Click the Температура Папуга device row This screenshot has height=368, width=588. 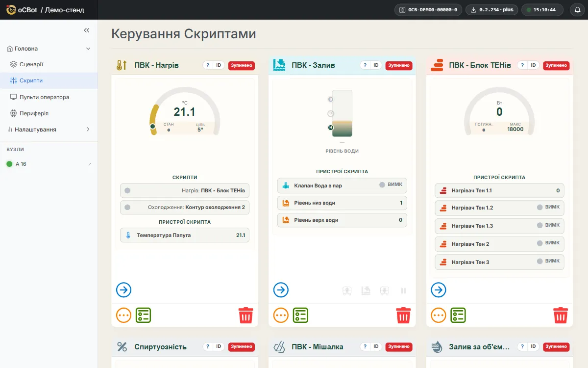pos(185,235)
